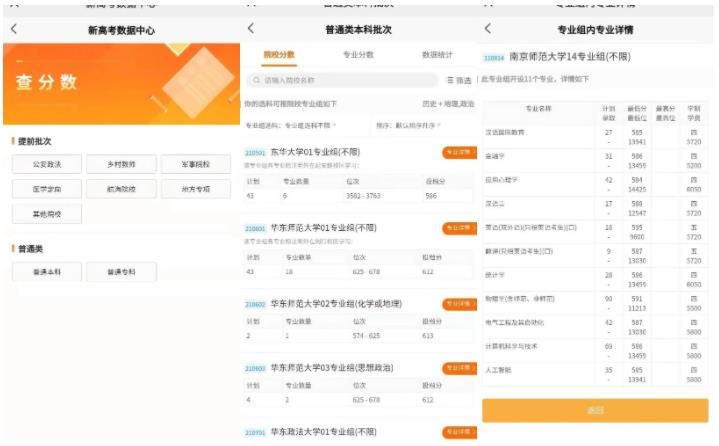
Task: Click the 应用心理学 major row
Action: pyautogui.click(x=595, y=184)
